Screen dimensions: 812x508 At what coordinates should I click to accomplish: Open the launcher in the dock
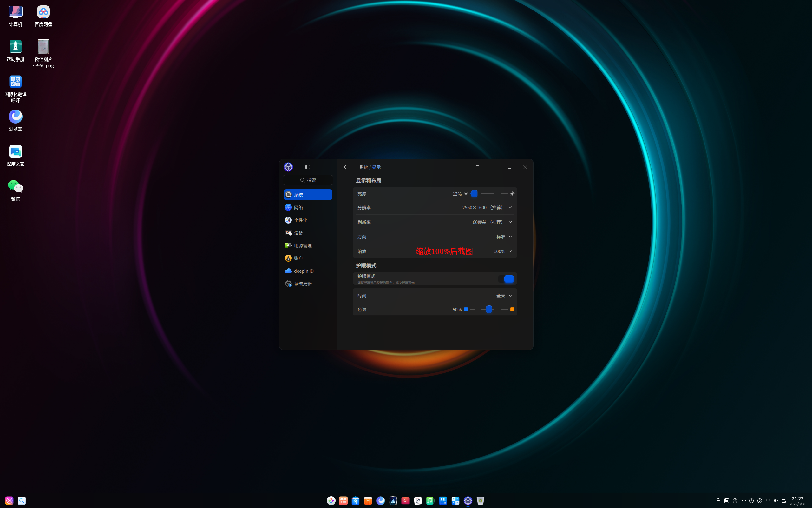[331, 501]
